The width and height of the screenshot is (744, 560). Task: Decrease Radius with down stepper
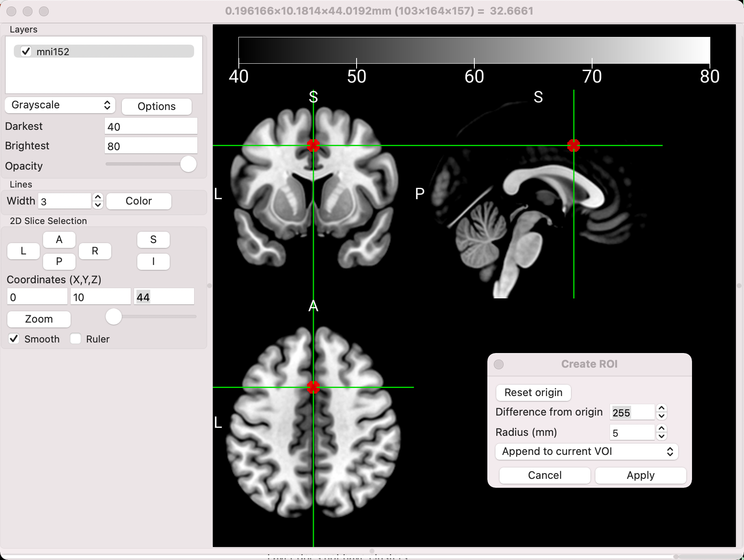[x=662, y=436]
